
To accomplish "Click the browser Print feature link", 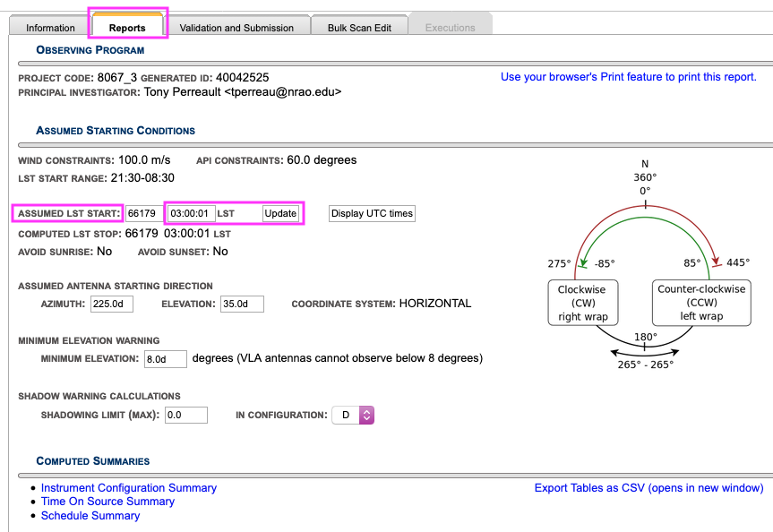I will 628,77.
